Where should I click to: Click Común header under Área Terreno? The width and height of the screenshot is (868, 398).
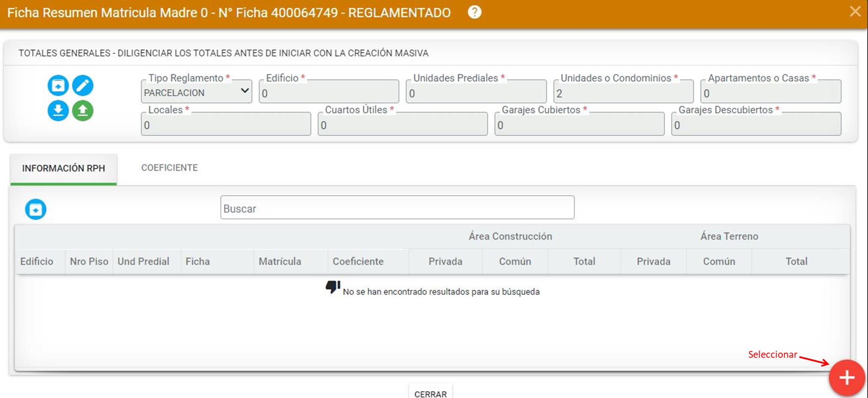click(719, 262)
